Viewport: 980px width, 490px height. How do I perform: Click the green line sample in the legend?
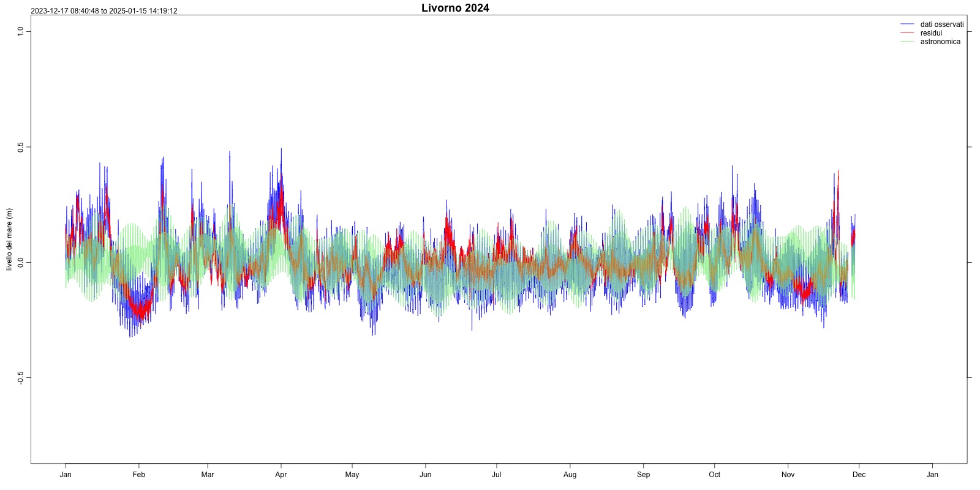pos(907,42)
